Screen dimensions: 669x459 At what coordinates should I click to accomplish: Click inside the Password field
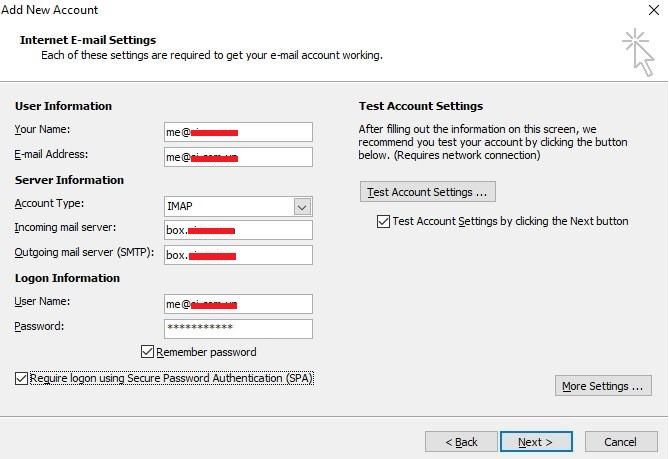pos(238,328)
